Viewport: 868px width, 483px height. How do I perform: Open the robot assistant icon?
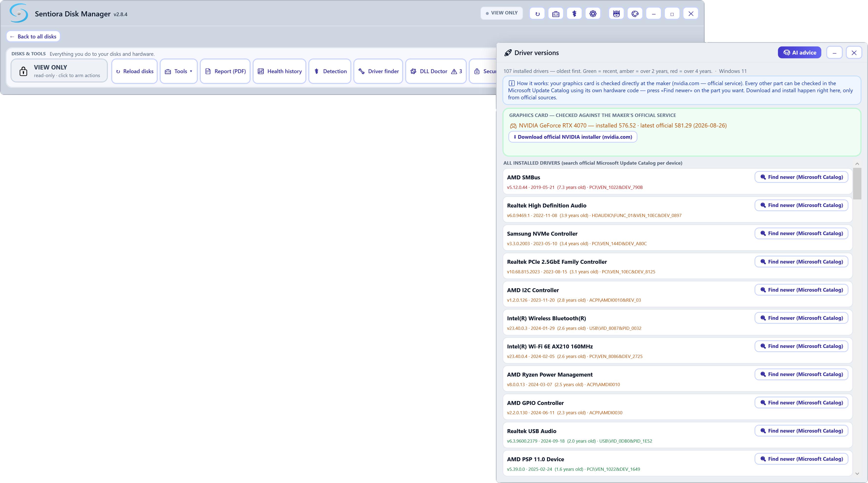[x=616, y=14]
